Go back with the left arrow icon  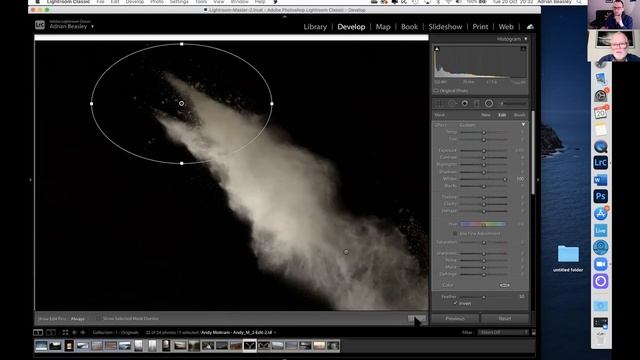click(74, 333)
